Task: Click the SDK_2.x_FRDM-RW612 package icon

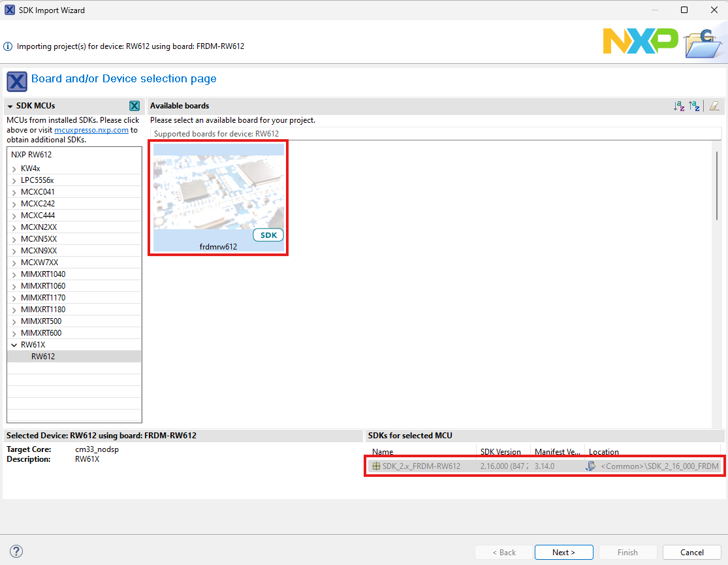Action: coord(376,466)
